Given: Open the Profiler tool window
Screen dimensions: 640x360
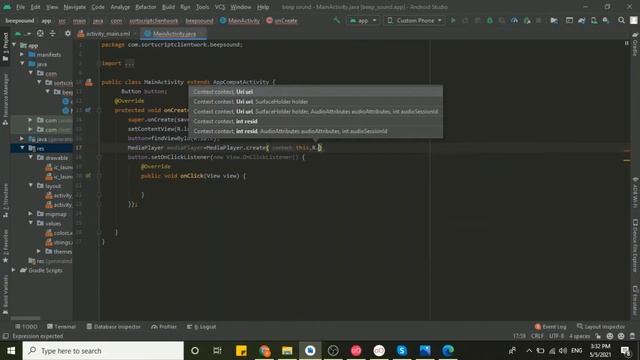Looking at the screenshot, I should point(164,327).
